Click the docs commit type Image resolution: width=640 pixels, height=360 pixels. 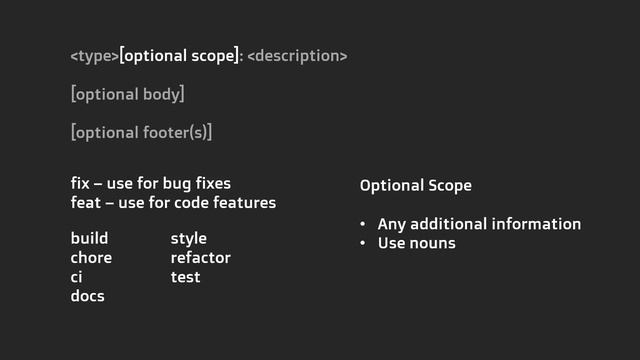click(x=87, y=296)
